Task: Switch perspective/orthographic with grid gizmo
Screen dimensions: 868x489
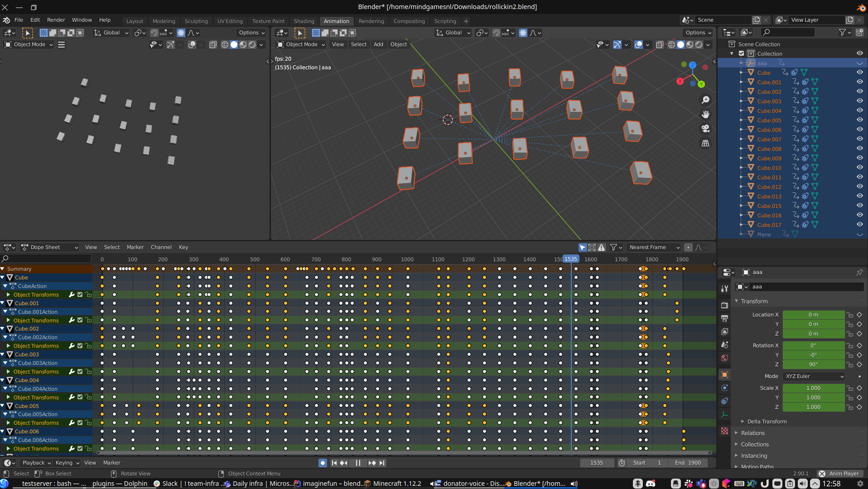Action: tap(705, 144)
